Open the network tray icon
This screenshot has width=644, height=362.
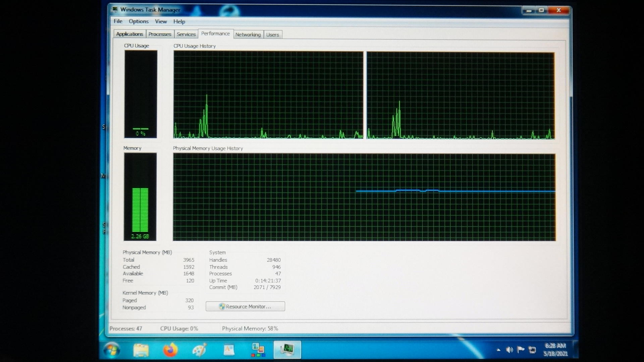(x=532, y=350)
